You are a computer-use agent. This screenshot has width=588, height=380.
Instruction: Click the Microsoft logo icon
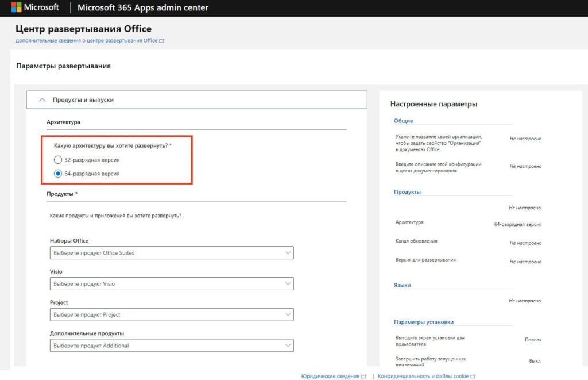pyautogui.click(x=16, y=7)
